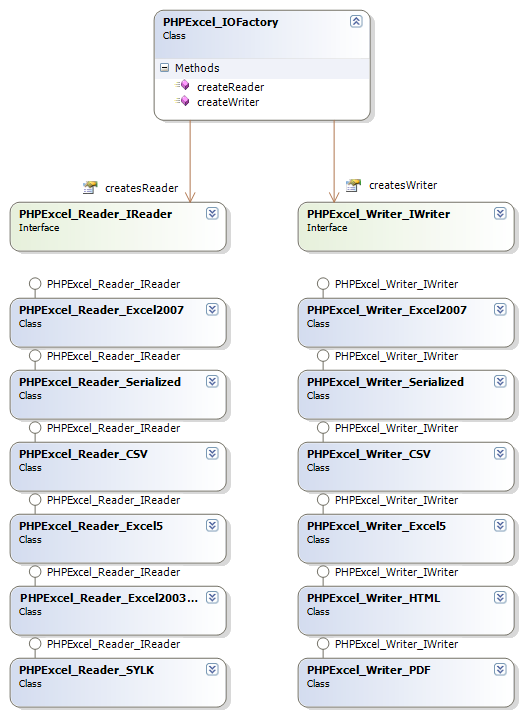
Task: Expand the PHPExcel_Writer_HTML class
Action: [x=500, y=597]
